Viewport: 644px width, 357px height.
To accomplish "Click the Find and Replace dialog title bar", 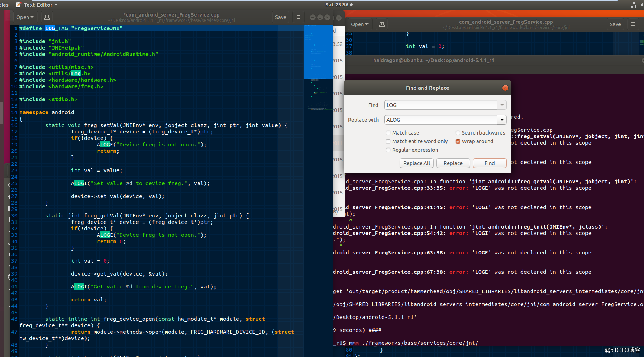I will click(x=427, y=88).
